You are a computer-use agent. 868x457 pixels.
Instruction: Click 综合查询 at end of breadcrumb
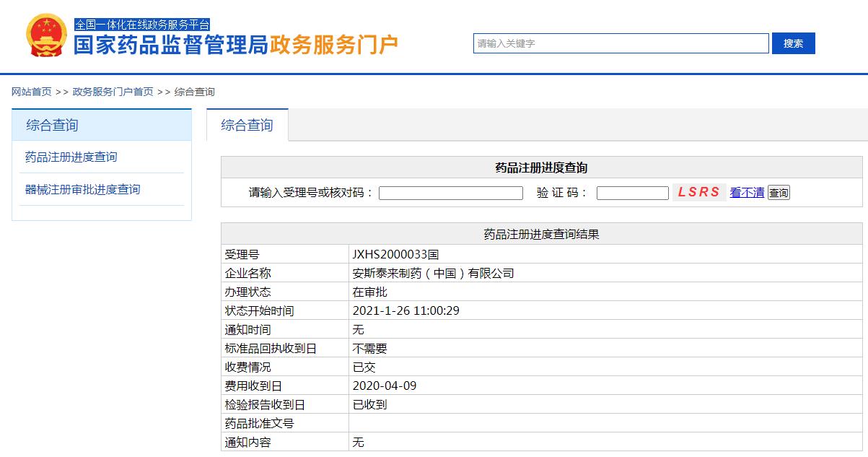(x=195, y=92)
